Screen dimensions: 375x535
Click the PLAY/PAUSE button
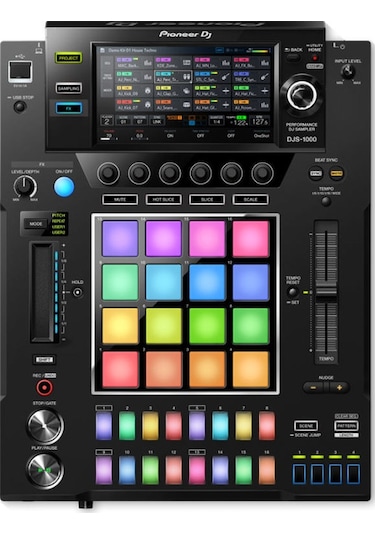45,471
